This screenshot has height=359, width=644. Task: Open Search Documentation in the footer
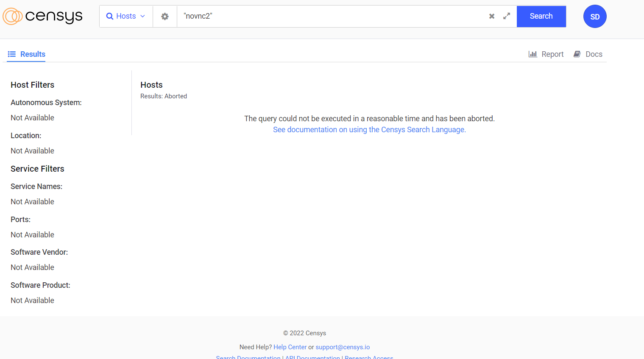click(248, 357)
